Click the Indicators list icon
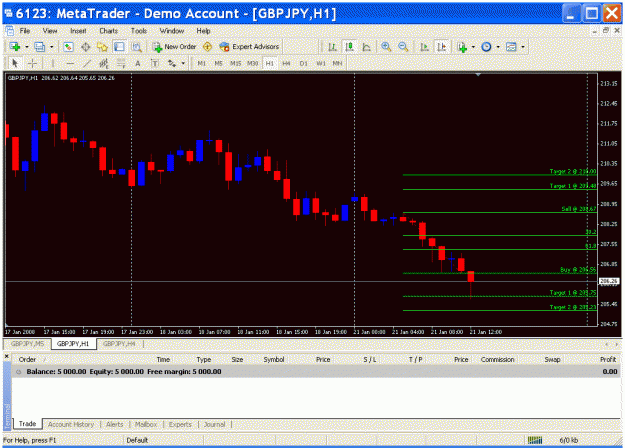This screenshot has height=448, width=625. coord(462,47)
